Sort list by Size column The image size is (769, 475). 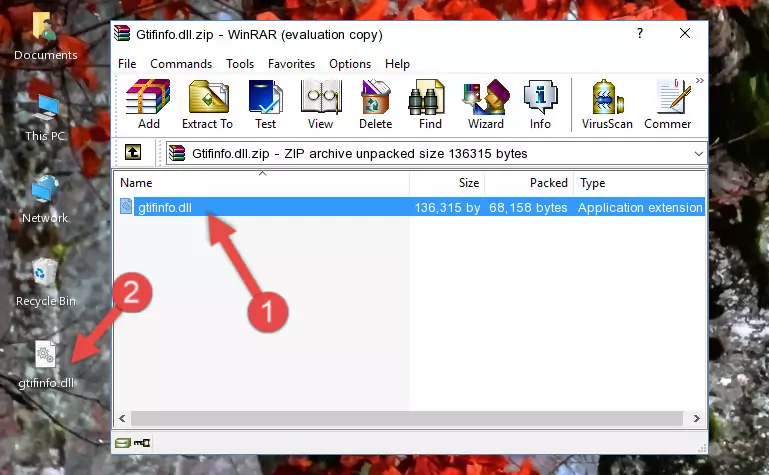pyautogui.click(x=447, y=183)
